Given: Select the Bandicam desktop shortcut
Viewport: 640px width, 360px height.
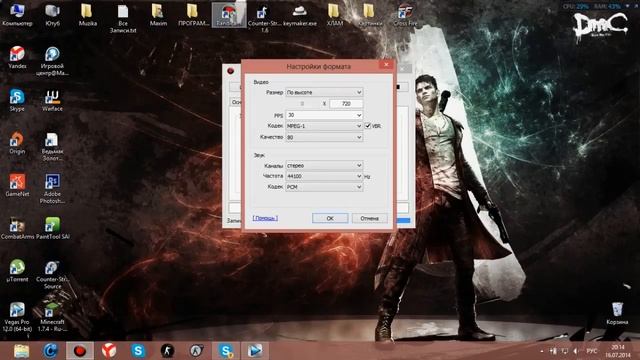Looking at the screenshot, I should pos(229,15).
